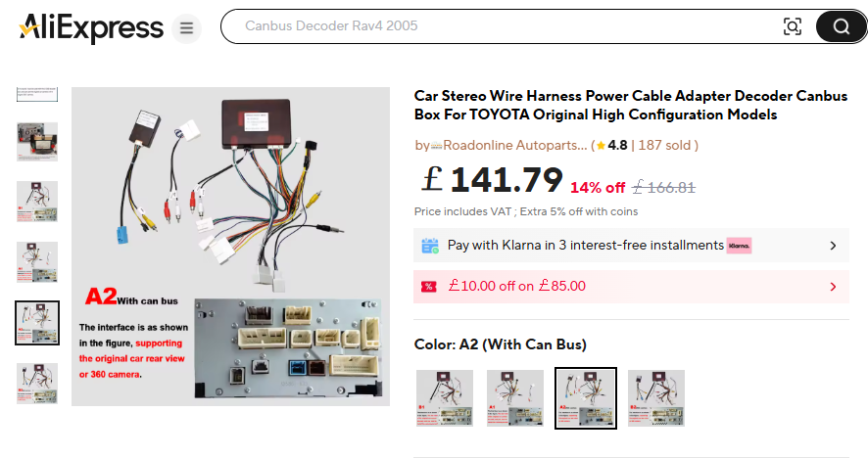The height and width of the screenshot is (458, 868).
Task: Open the hamburger categories menu
Action: pos(186,27)
